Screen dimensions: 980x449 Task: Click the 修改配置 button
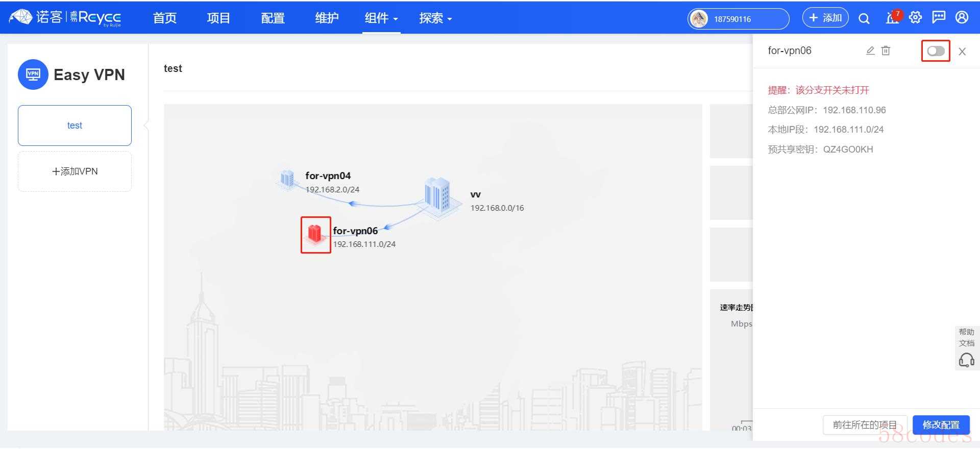click(x=941, y=425)
